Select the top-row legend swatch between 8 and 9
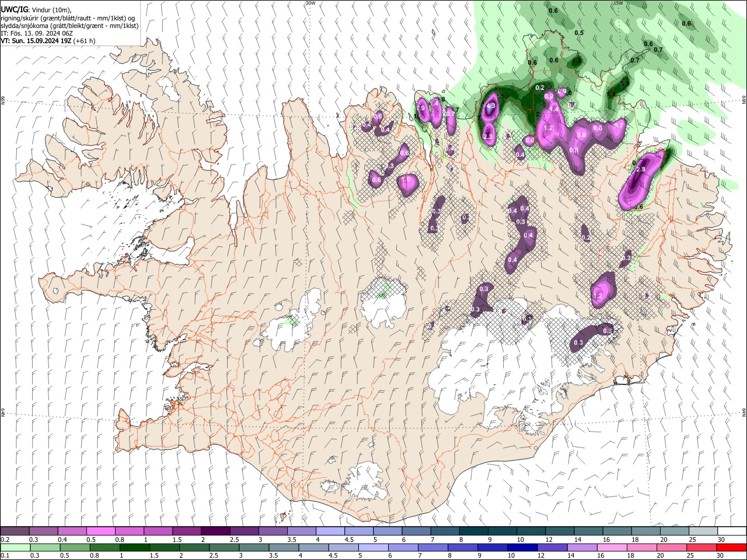The image size is (747, 560). (x=474, y=531)
